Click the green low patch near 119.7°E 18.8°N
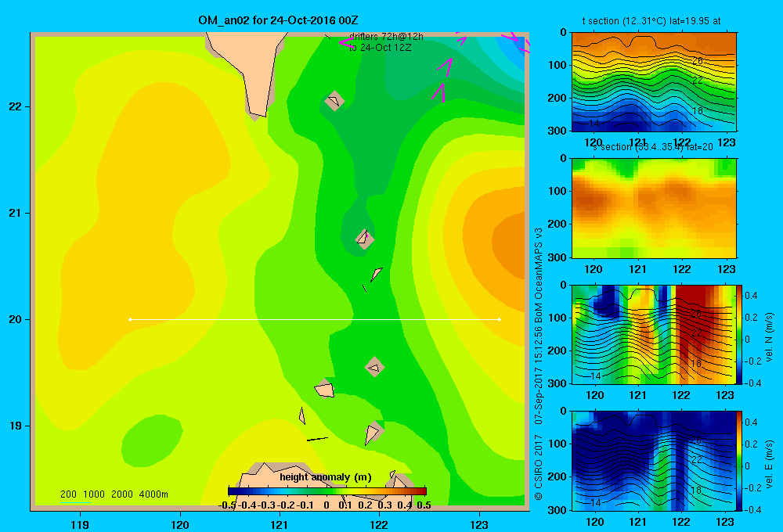 152,440
